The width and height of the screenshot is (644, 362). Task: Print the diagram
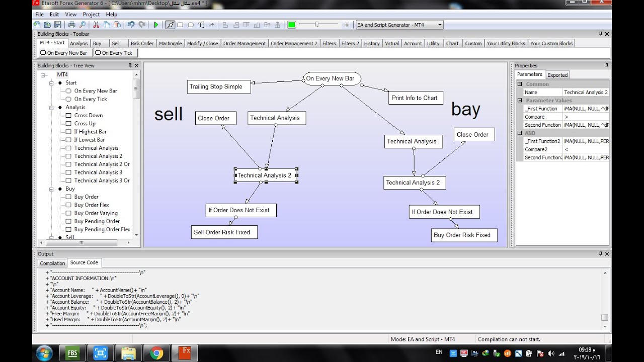[x=72, y=25]
